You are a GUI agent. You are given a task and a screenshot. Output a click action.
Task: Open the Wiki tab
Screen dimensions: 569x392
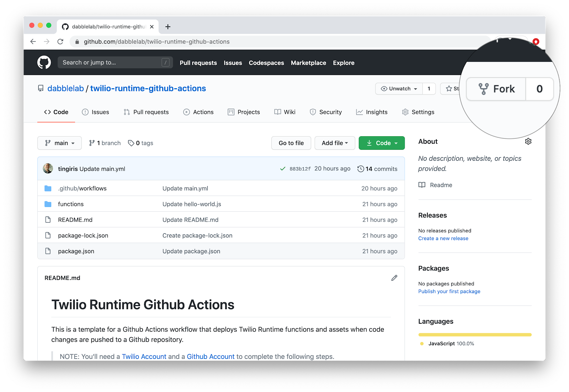[285, 112]
